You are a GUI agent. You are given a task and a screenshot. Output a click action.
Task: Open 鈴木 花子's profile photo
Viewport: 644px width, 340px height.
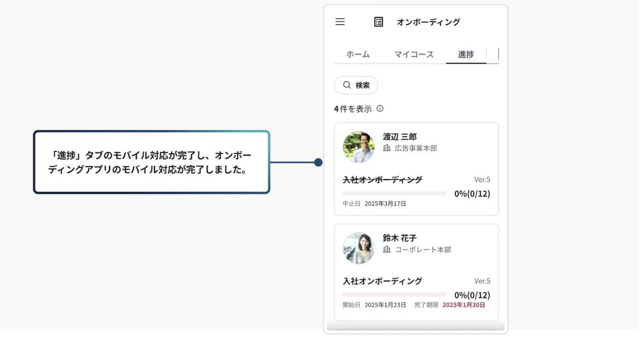click(358, 248)
